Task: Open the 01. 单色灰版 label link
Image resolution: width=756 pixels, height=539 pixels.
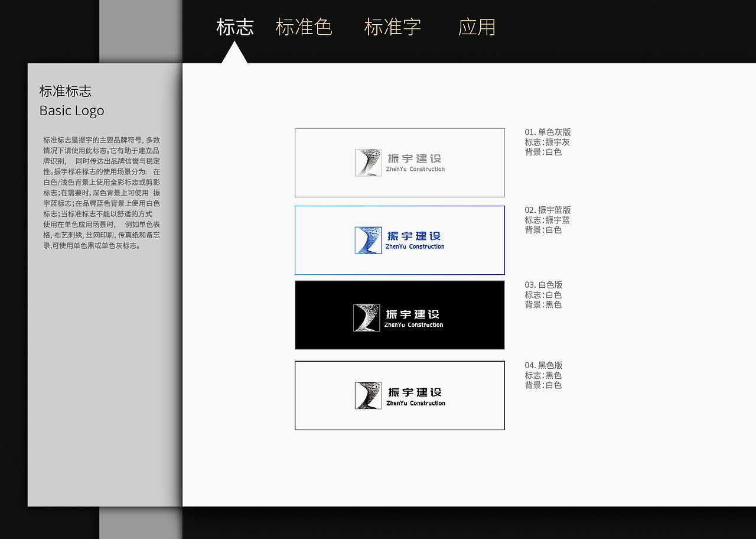Action: [x=548, y=132]
